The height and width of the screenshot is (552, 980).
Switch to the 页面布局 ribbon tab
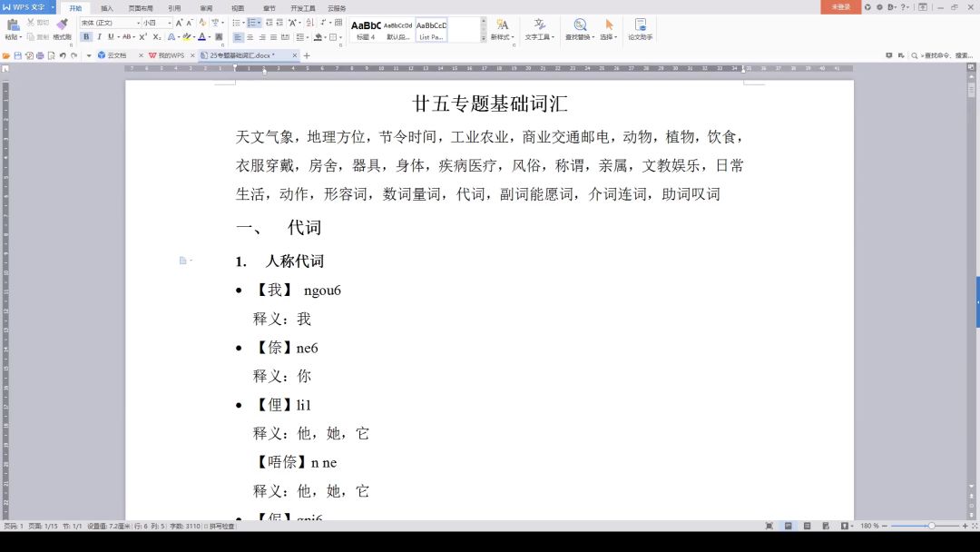pos(141,8)
